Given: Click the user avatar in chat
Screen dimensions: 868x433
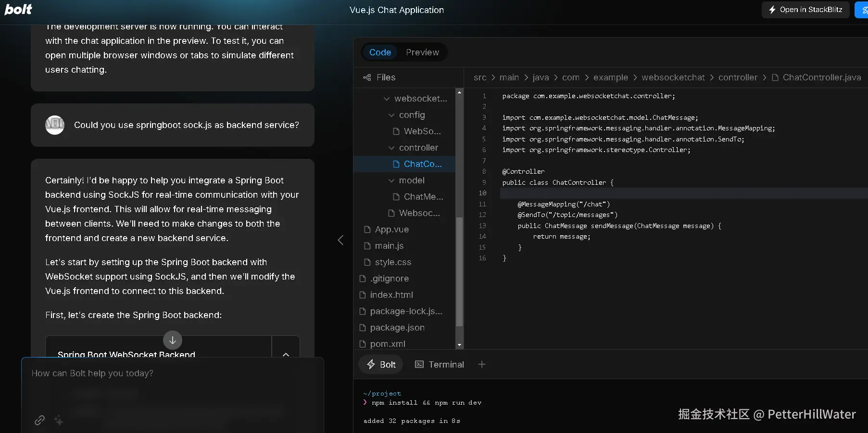Looking at the screenshot, I should click(x=55, y=125).
